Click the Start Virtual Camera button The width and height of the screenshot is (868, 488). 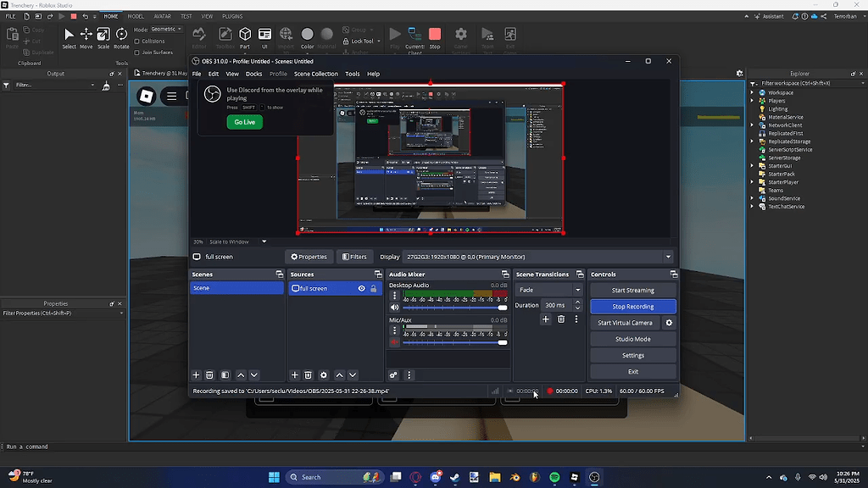(x=625, y=323)
